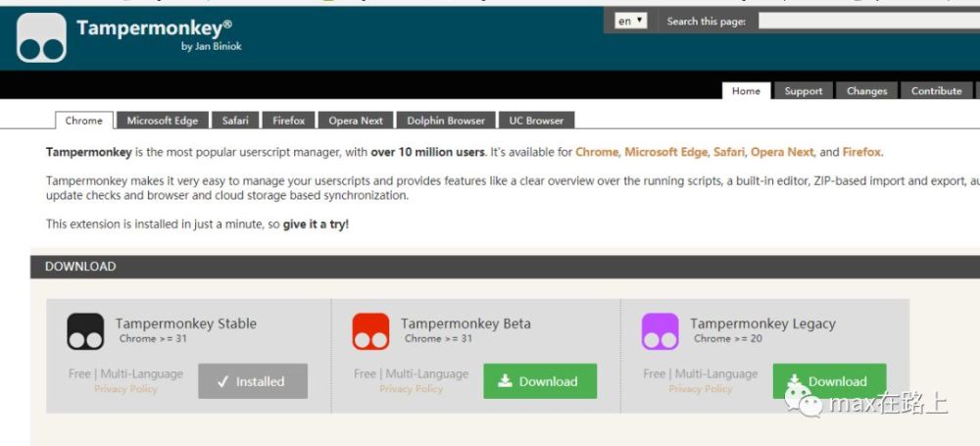Image resolution: width=980 pixels, height=446 pixels.
Task: Click the Tampermonkey Beta title text
Action: tap(465, 324)
